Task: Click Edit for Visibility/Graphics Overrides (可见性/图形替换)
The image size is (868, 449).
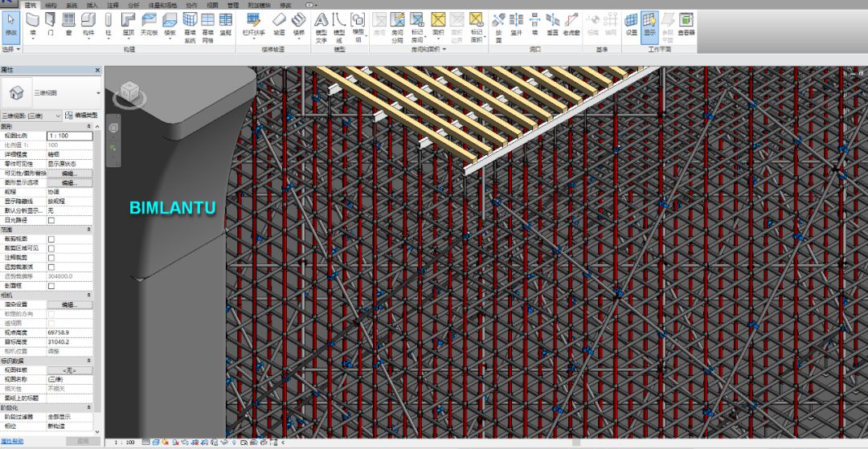Action: point(70,173)
